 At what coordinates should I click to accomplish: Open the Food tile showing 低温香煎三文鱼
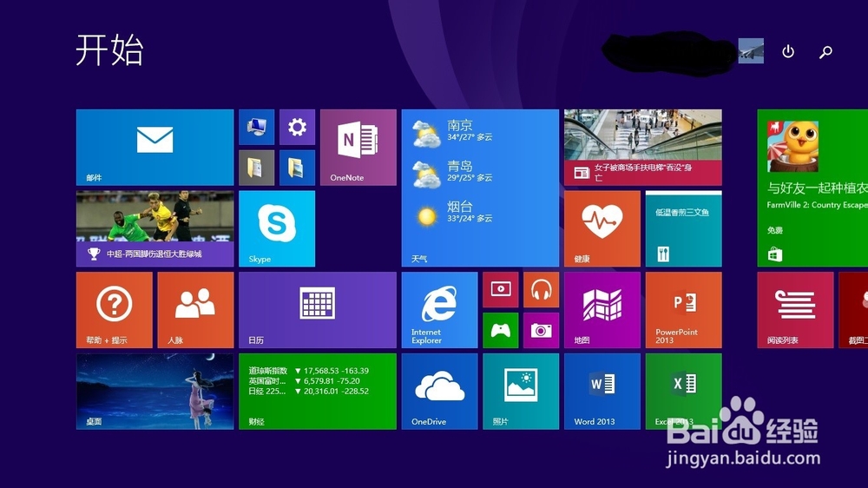(x=684, y=228)
